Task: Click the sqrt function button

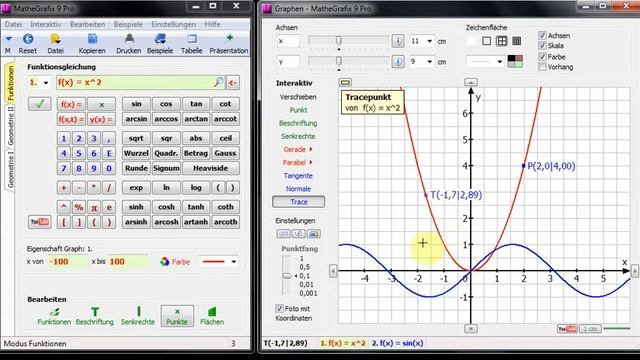Action: (136, 138)
